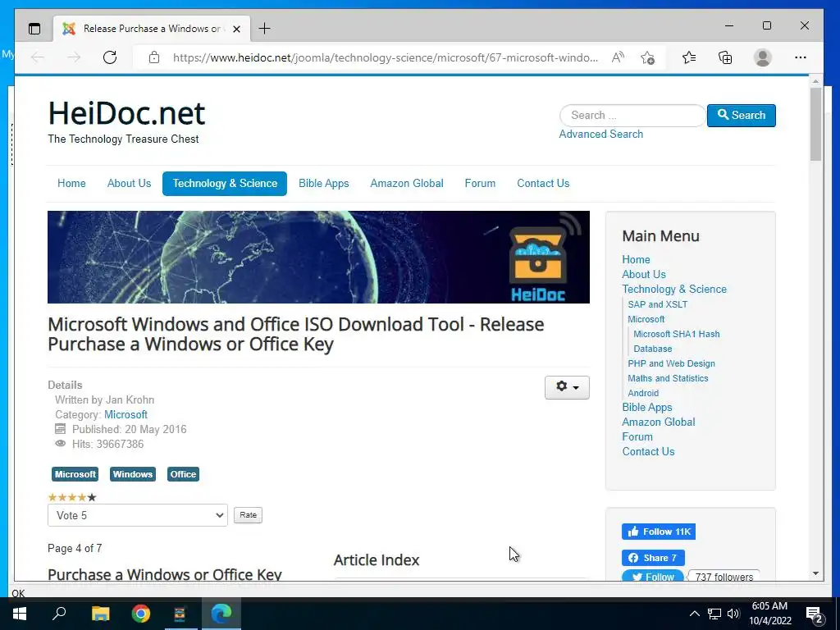The width and height of the screenshot is (840, 630).
Task: Open Windows taskbar search
Action: pos(59,614)
